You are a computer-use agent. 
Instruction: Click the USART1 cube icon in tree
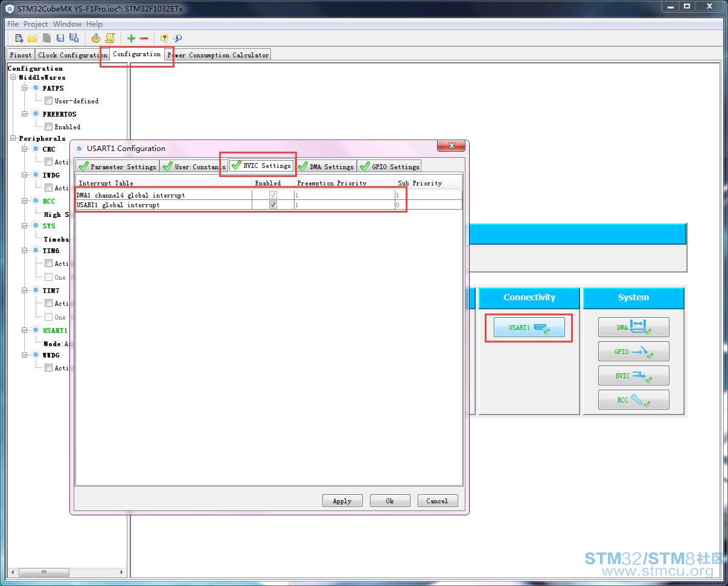point(36,330)
